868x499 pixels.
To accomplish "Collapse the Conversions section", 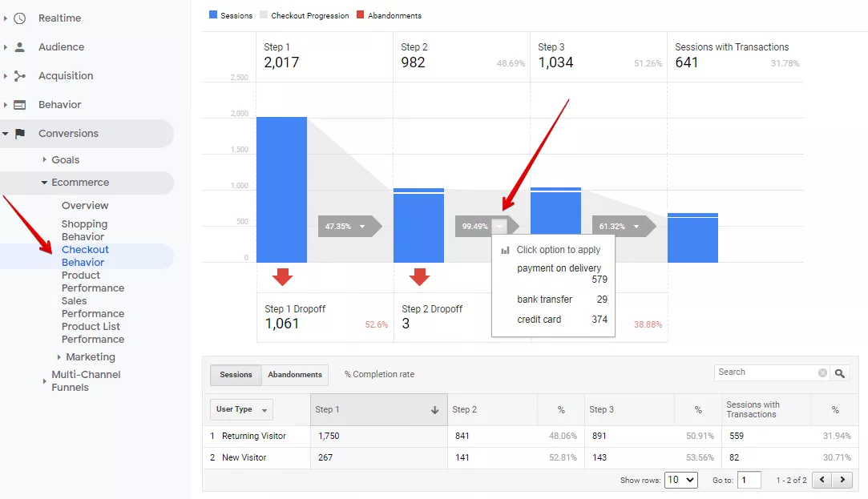I will click(5, 133).
